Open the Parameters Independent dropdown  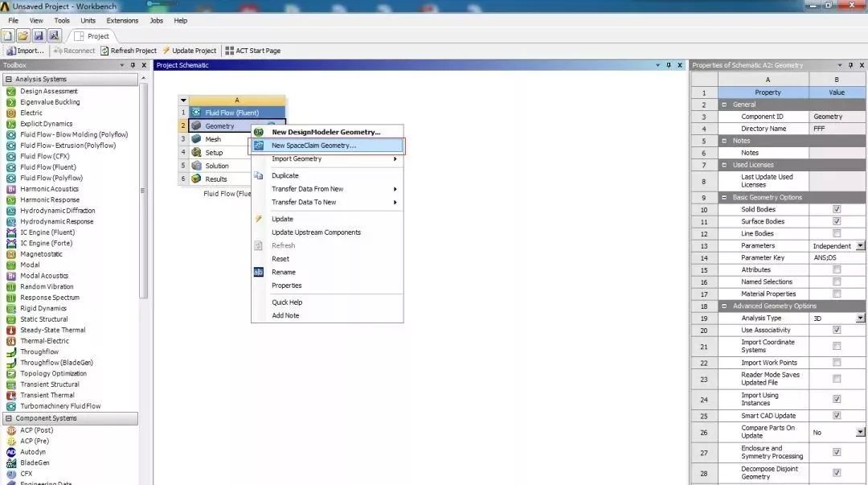(860, 245)
